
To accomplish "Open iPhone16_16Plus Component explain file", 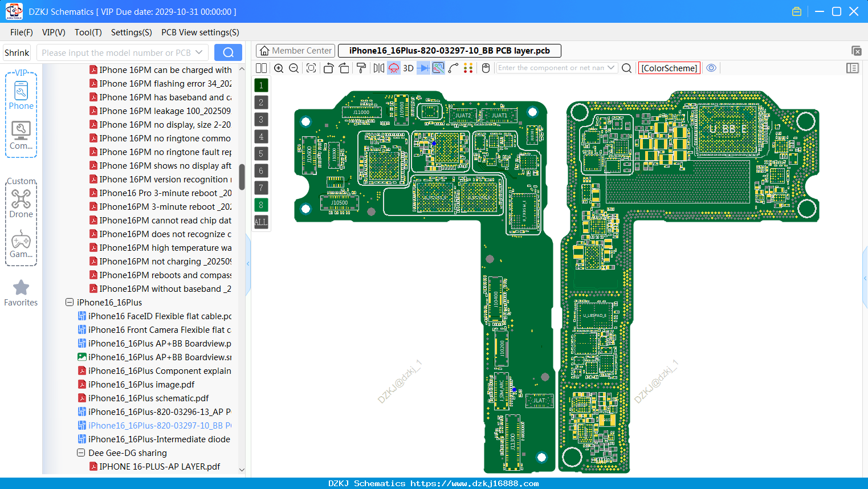I will 154,371.
